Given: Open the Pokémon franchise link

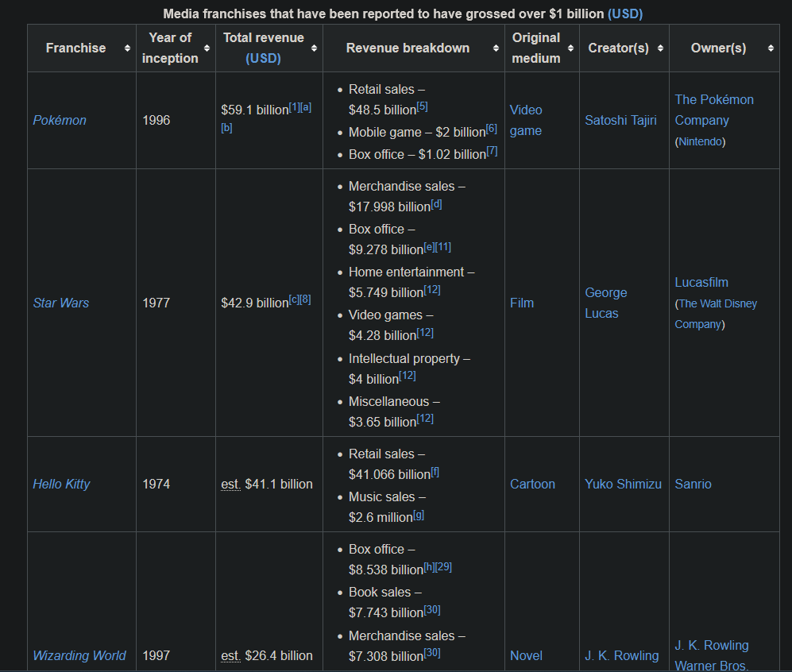Looking at the screenshot, I should pyautogui.click(x=60, y=120).
